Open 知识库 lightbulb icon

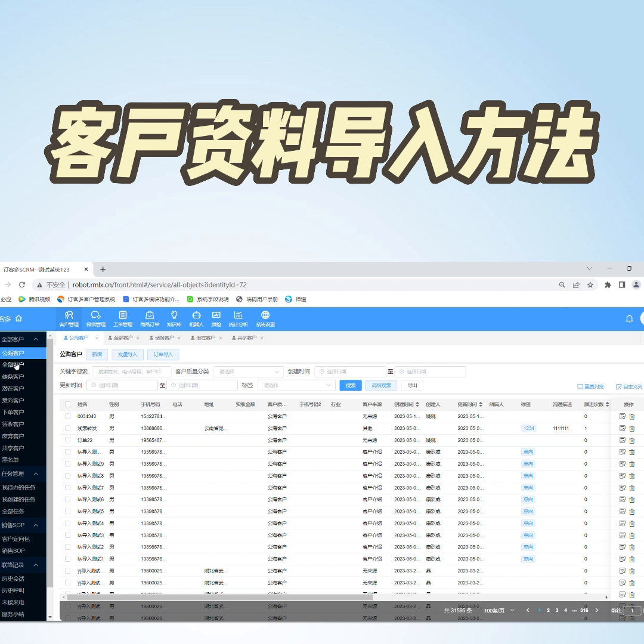[174, 318]
